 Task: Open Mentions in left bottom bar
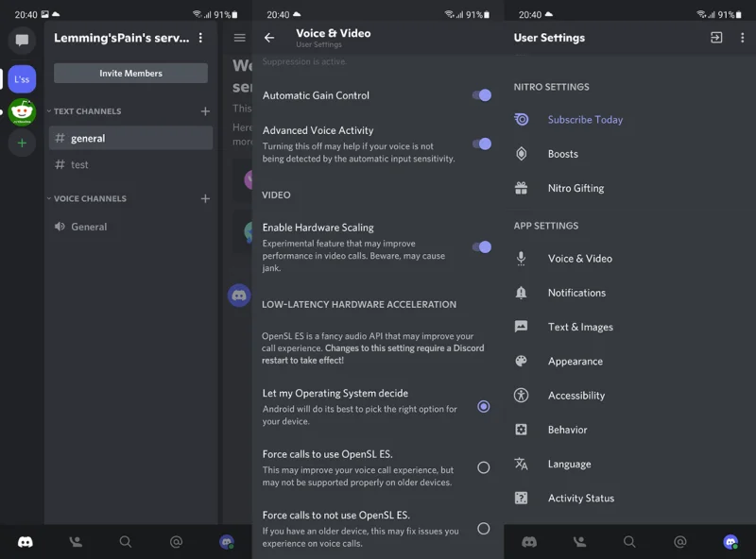pos(177,542)
